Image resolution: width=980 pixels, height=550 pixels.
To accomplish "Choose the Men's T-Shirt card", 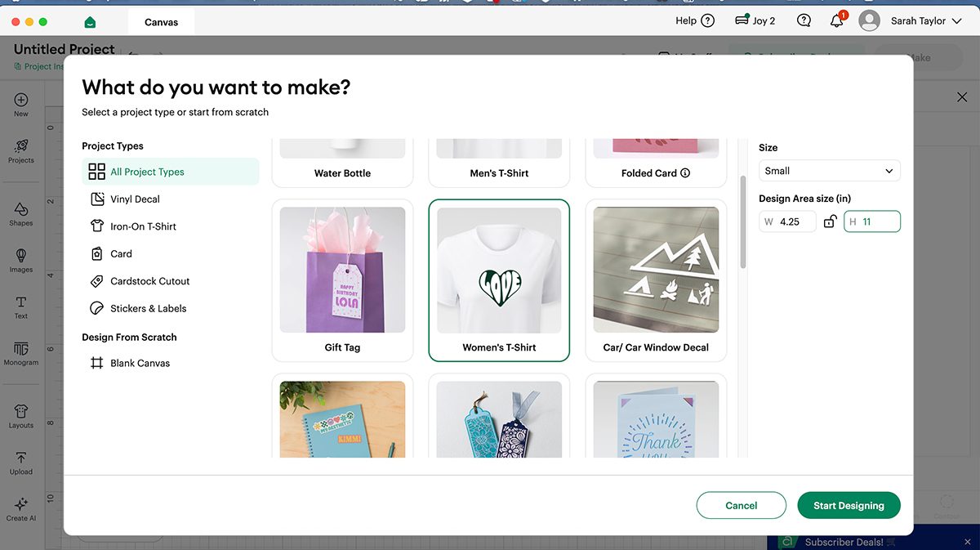I will click(x=499, y=162).
